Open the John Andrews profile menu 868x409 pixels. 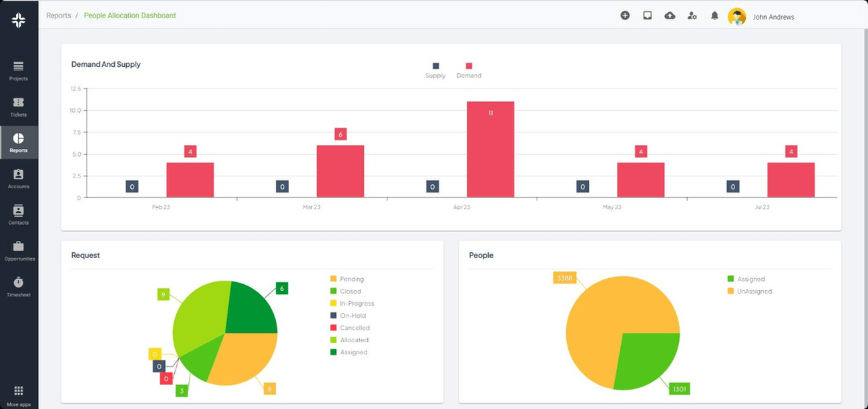pos(761,17)
